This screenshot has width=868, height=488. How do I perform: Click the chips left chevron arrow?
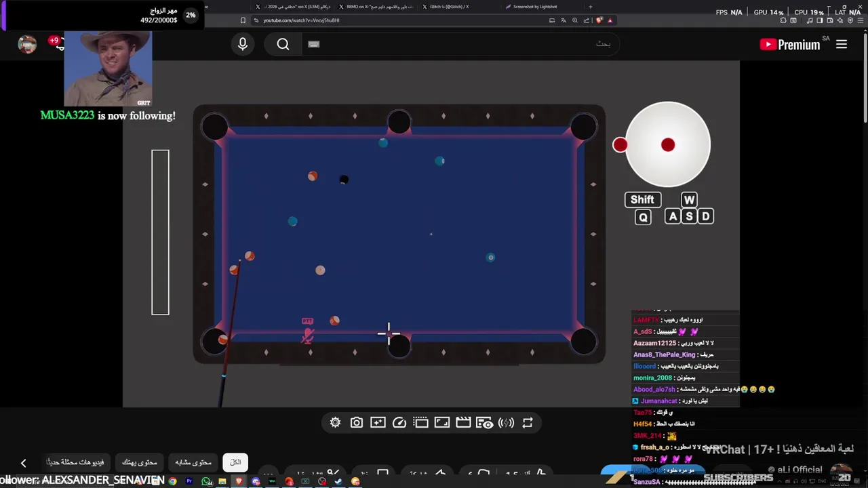pos(23,463)
